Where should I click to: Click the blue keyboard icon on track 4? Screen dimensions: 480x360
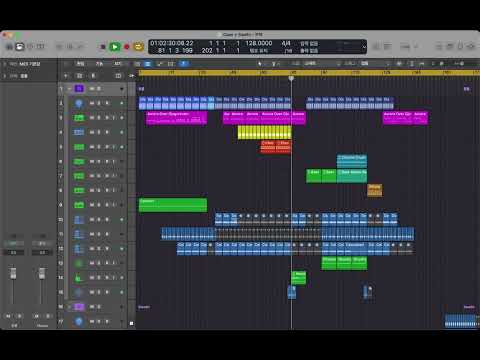79,132
